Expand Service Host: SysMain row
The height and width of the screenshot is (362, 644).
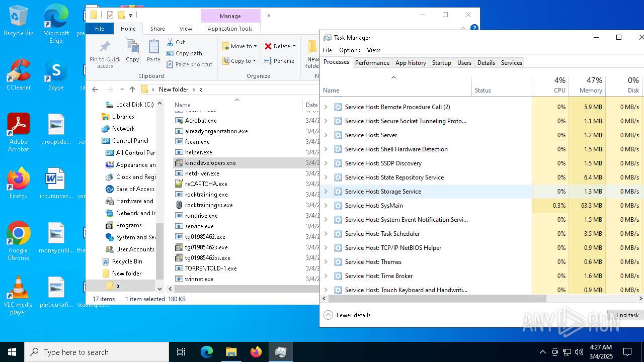coord(326,206)
